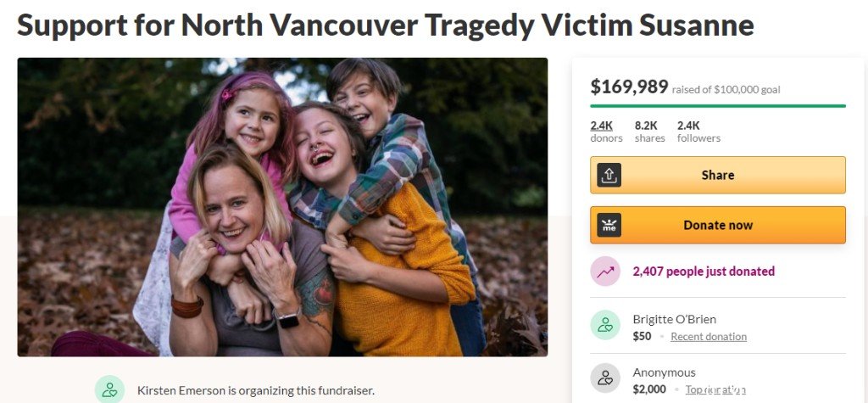This screenshot has height=403, width=868.
Task: Click the trending arrow icon beside people donated
Action: click(605, 271)
